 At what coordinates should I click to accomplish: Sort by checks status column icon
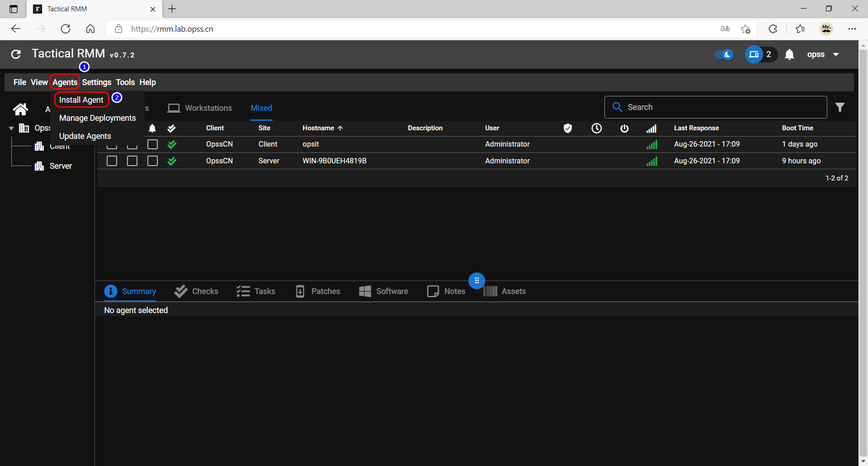[171, 128]
